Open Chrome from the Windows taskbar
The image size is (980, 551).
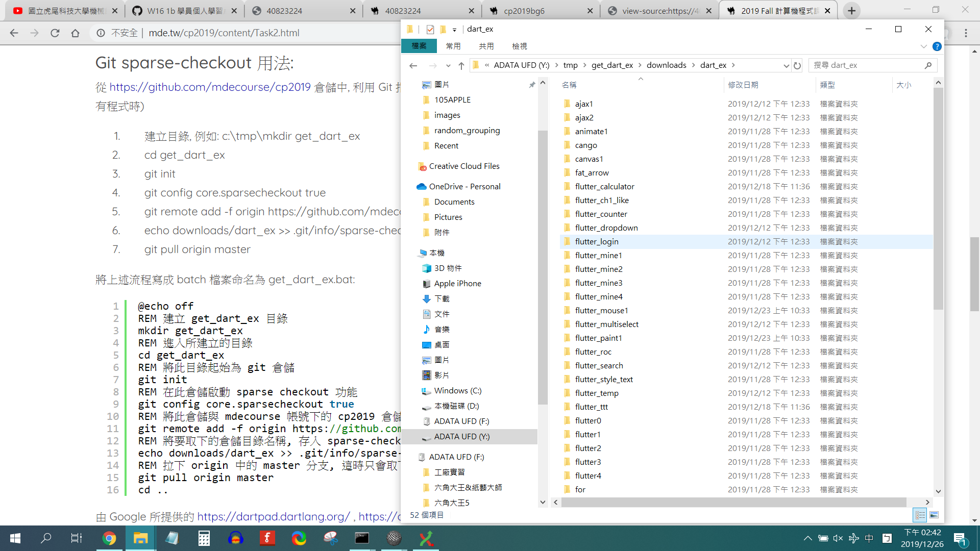click(109, 538)
